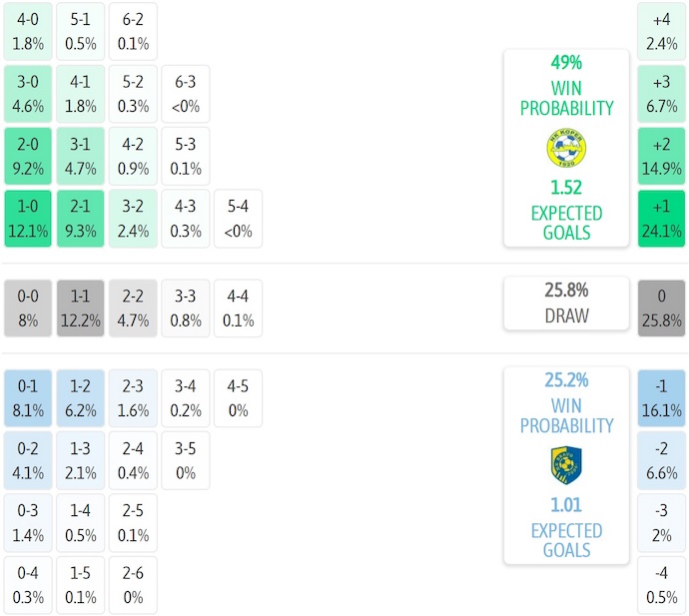Select the 0-4 scoreline box

[x=28, y=586]
